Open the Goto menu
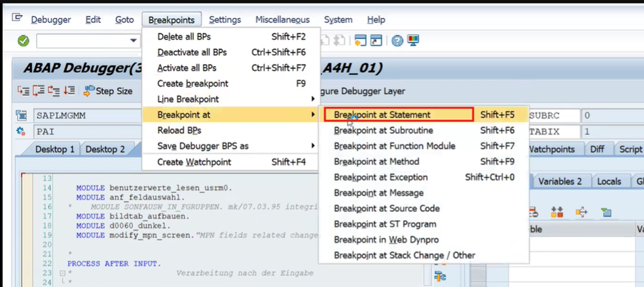The height and width of the screenshot is (287, 644). pos(125,20)
